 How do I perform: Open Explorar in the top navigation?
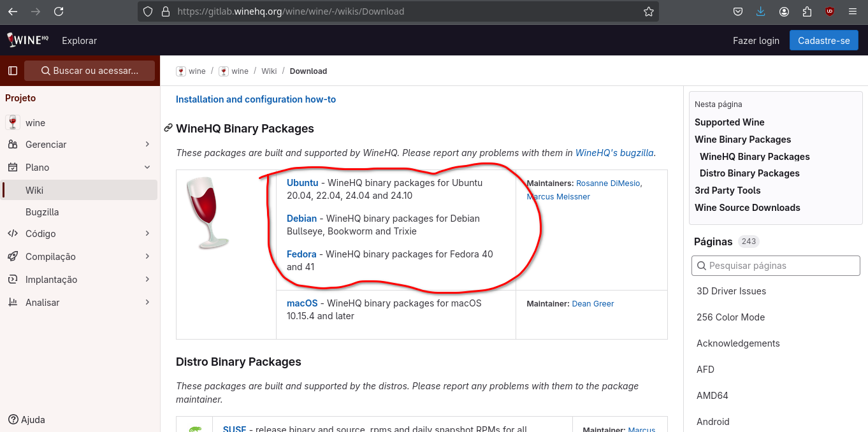pos(79,41)
